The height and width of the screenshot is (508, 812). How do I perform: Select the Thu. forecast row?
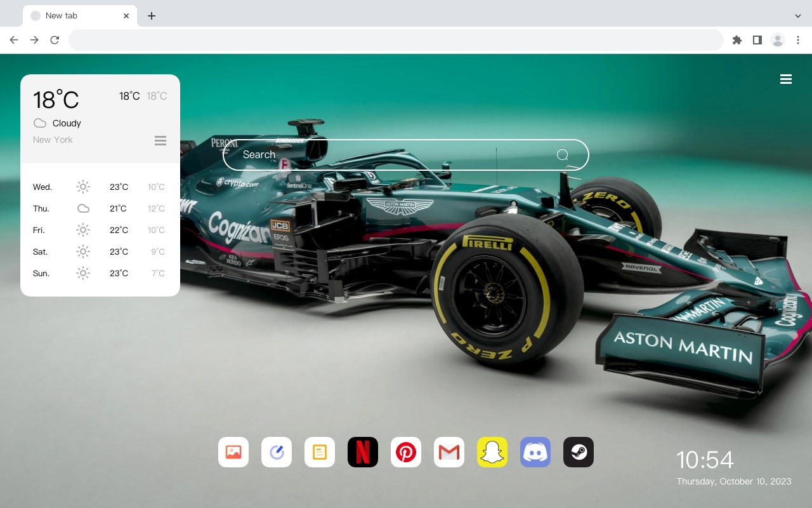coord(100,208)
